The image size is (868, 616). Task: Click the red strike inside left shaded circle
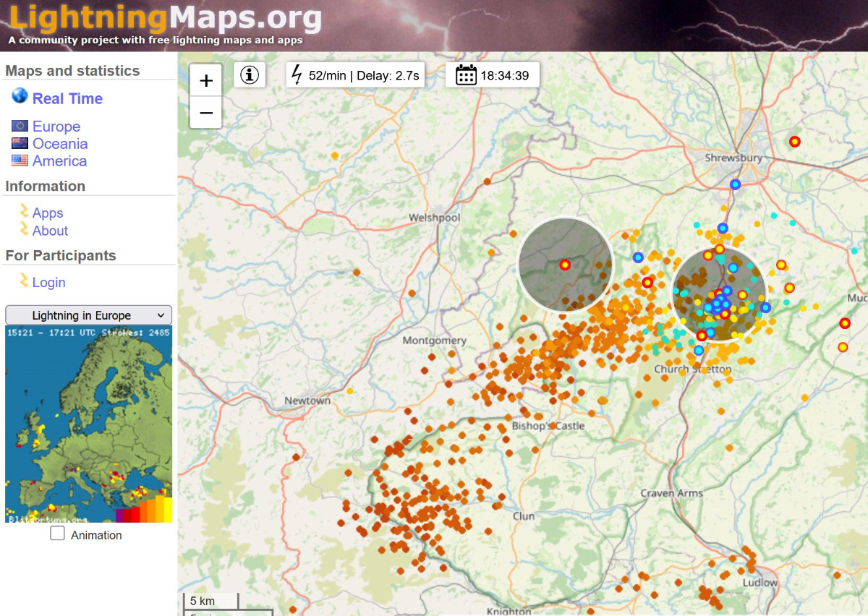tap(565, 265)
